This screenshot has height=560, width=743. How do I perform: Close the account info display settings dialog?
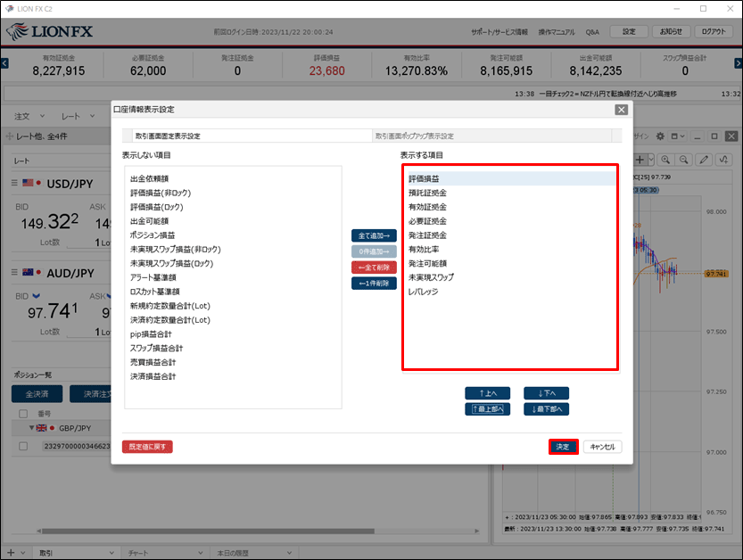[621, 110]
